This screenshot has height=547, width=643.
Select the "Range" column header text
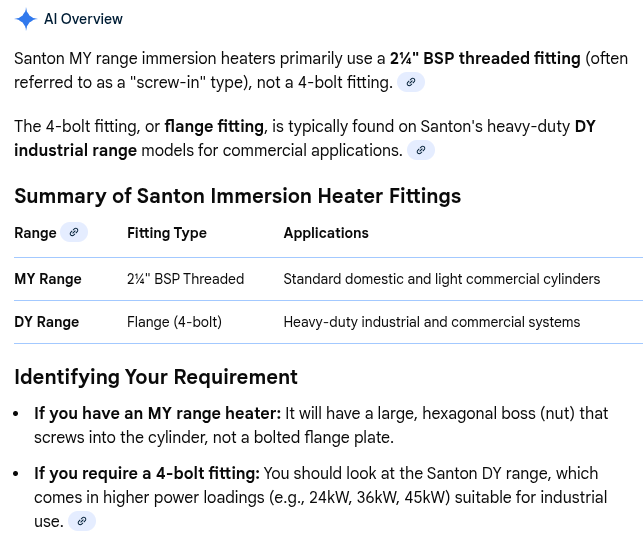(35, 233)
